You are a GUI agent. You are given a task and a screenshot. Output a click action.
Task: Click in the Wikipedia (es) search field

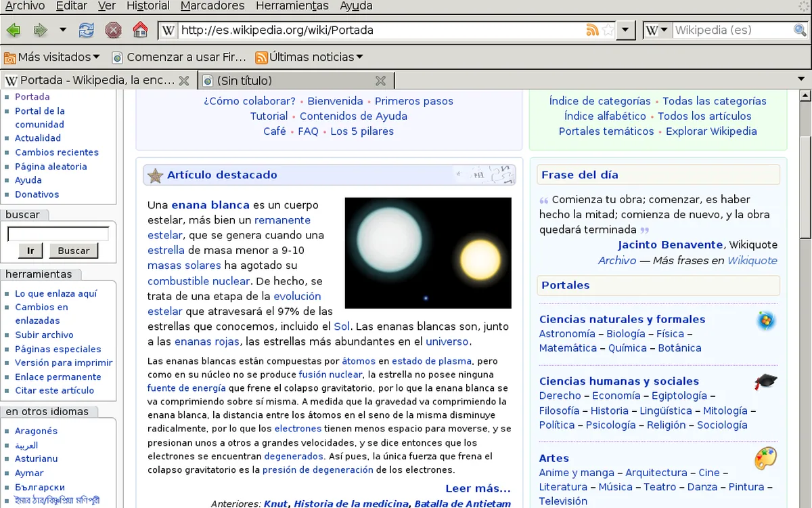point(732,30)
